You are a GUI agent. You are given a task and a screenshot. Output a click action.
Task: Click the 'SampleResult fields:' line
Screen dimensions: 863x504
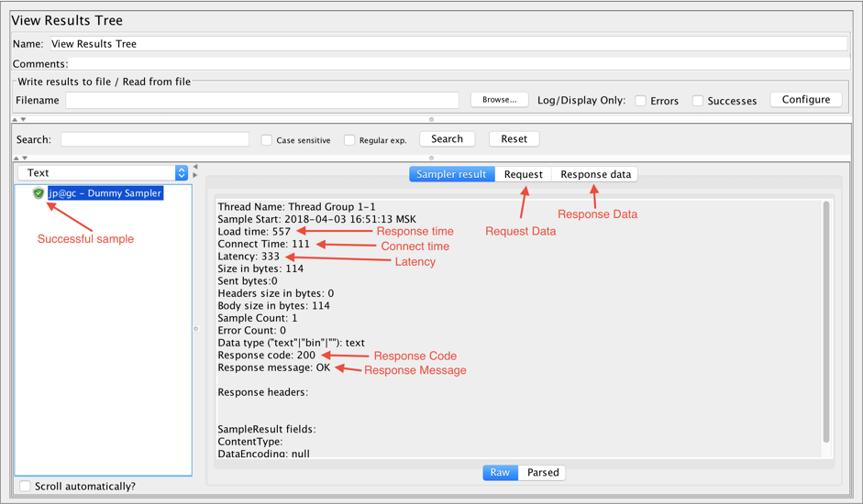click(267, 429)
